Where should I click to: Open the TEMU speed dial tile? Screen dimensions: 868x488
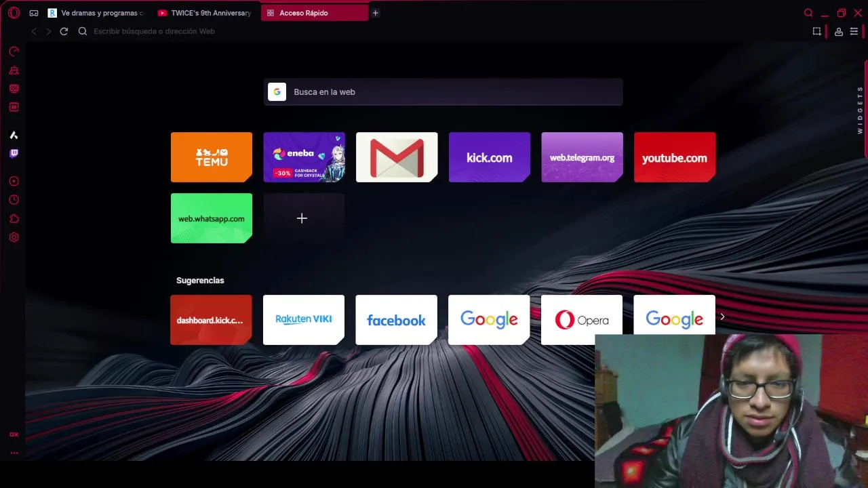coord(212,157)
